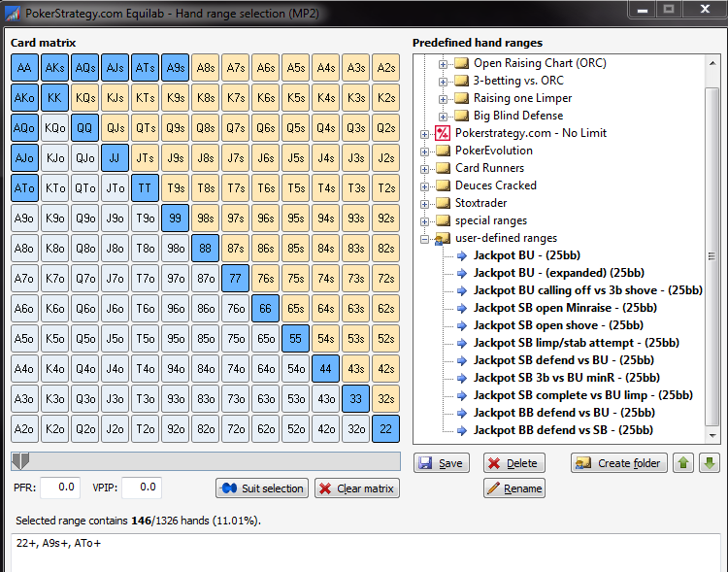The height and width of the screenshot is (572, 728).
Task: Toggle the KQs hand cell
Action: (x=84, y=98)
